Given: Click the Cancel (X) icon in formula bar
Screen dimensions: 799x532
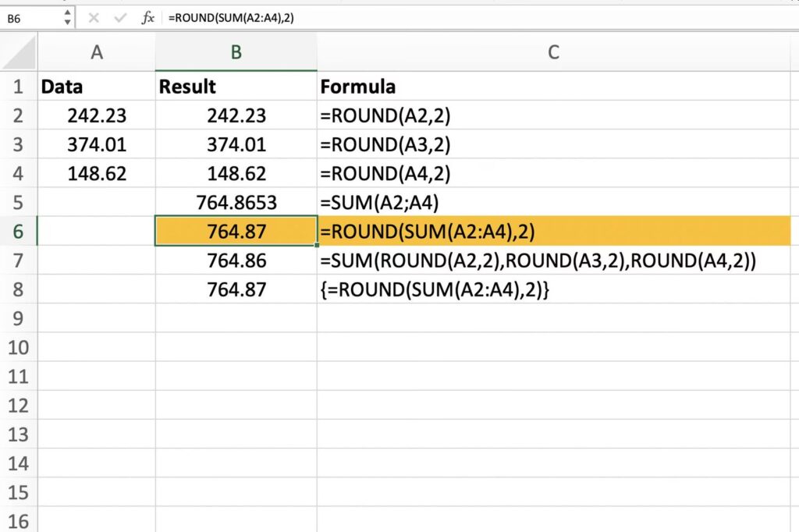Looking at the screenshot, I should [x=94, y=17].
